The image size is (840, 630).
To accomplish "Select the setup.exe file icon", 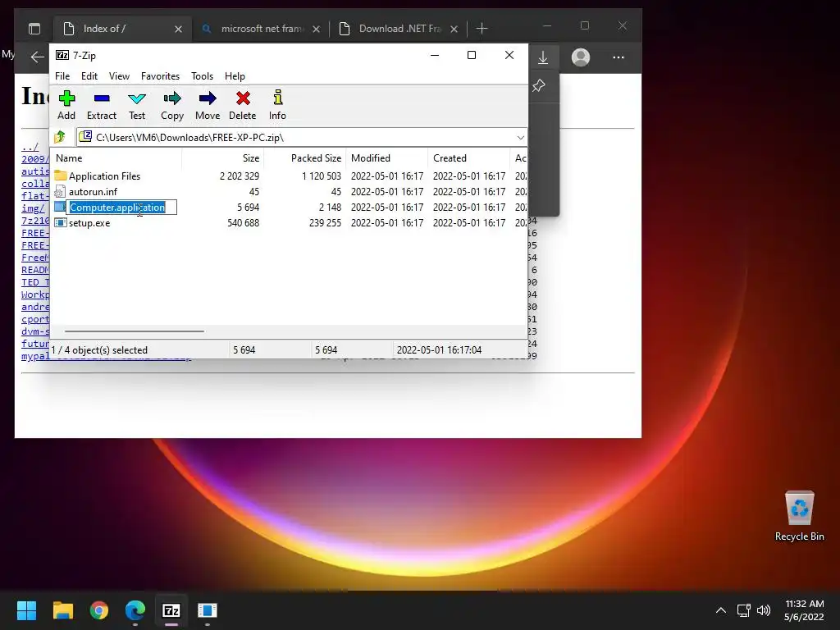I will 61,222.
